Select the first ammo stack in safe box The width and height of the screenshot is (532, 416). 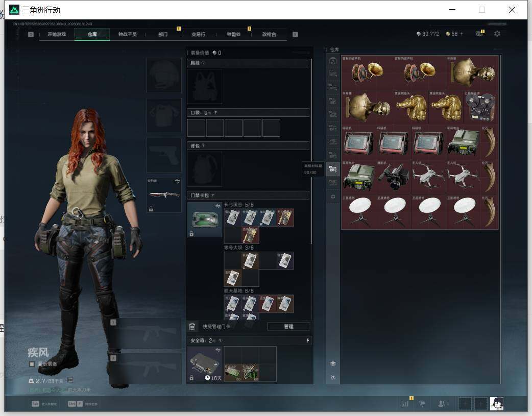pyautogui.click(x=233, y=373)
